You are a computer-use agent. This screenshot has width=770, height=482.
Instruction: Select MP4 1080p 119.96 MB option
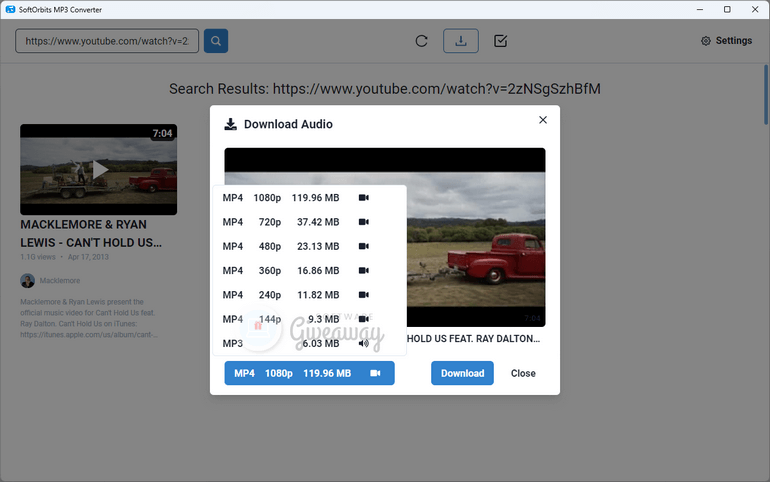pyautogui.click(x=309, y=198)
